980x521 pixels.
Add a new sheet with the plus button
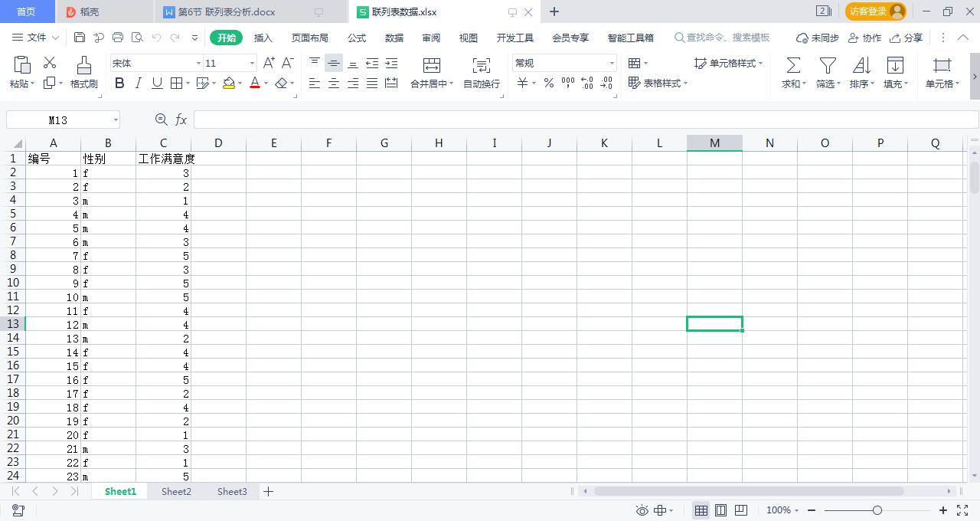[x=268, y=491]
